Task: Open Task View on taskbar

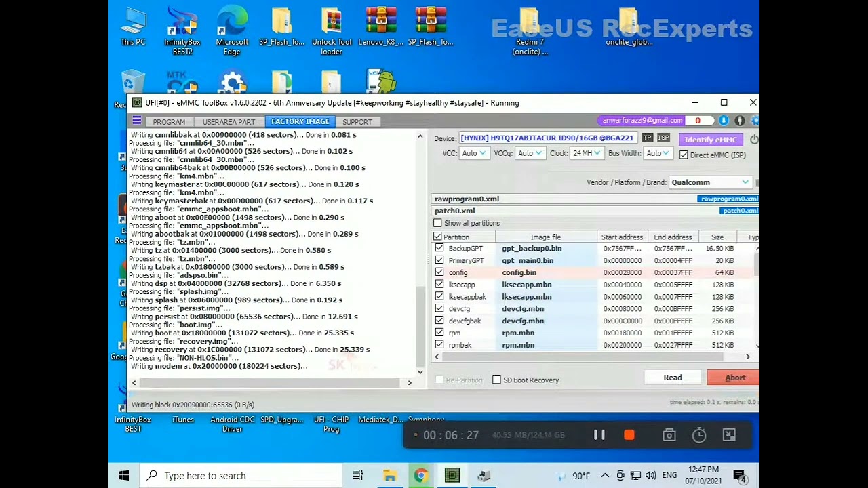Action: pos(357,476)
